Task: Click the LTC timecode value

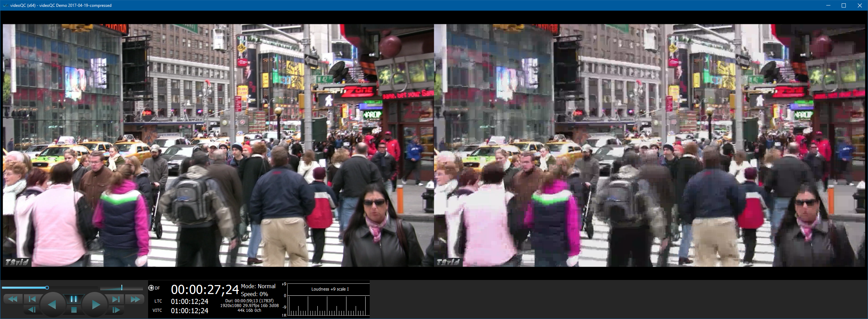Action: tap(189, 302)
